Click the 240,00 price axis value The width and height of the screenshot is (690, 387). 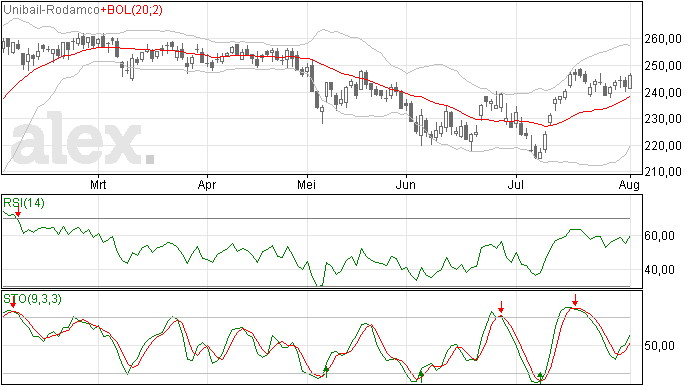click(663, 92)
